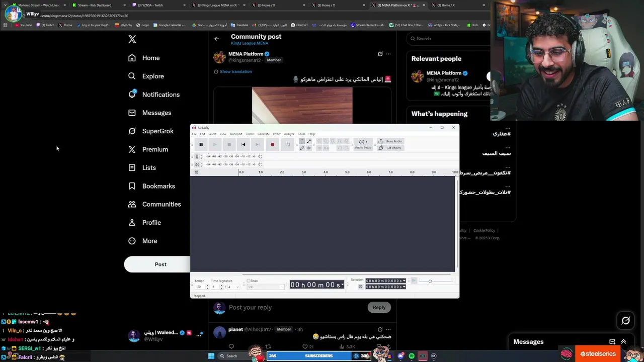The width and height of the screenshot is (644, 362).
Task: Skip to start in Audacity
Action: pos(243,145)
